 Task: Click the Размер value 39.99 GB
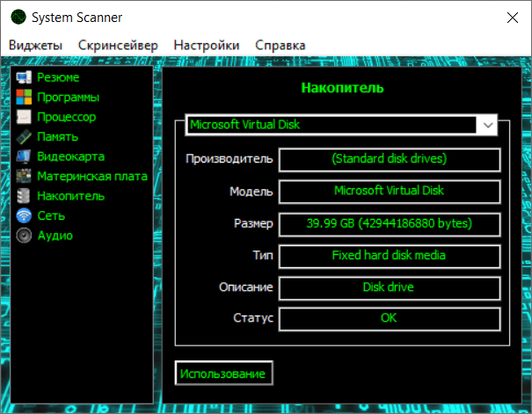pos(390,224)
